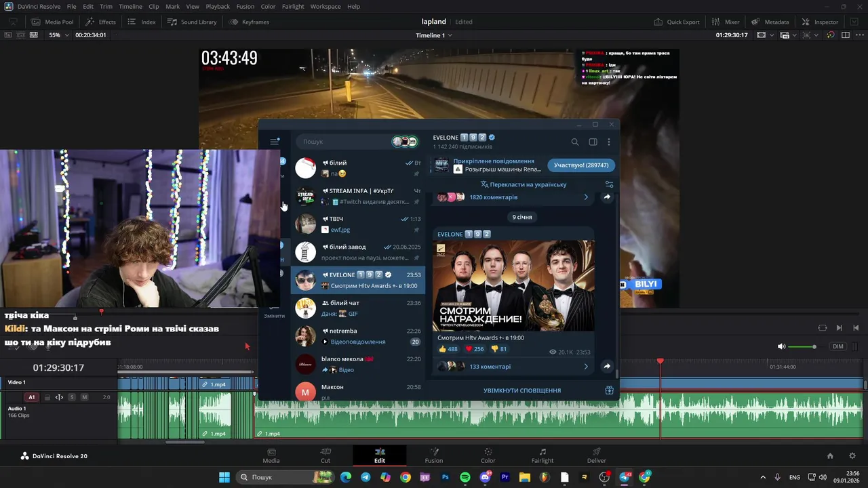Toggle loop playback in viewer
The image size is (868, 488).
(823, 328)
